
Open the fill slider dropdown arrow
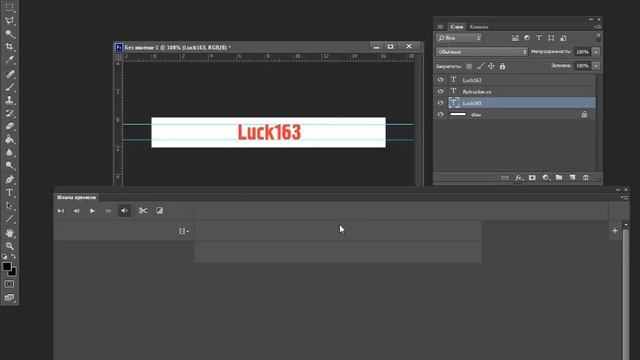click(596, 66)
